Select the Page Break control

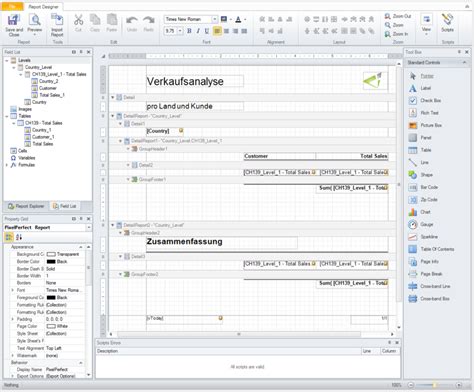pyautogui.click(x=431, y=274)
